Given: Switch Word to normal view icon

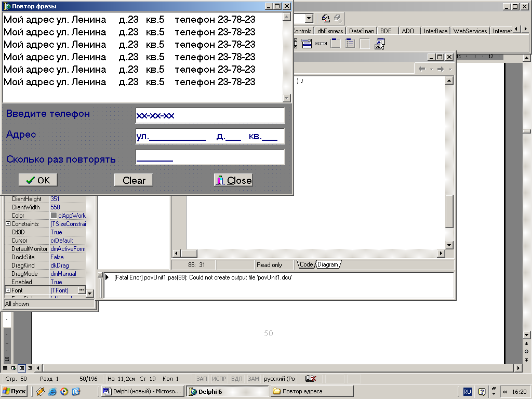Looking at the screenshot, I should pyautogui.click(x=5, y=368).
